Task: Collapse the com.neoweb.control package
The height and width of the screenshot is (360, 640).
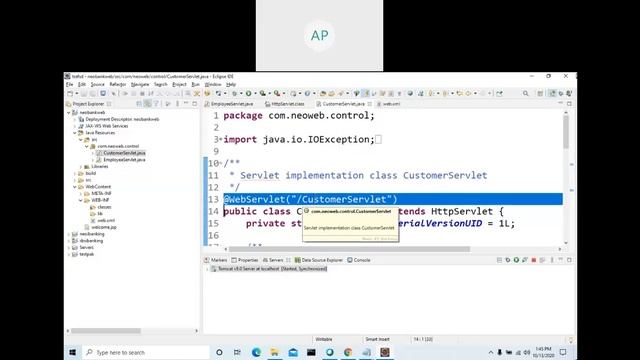Action: coord(87,146)
